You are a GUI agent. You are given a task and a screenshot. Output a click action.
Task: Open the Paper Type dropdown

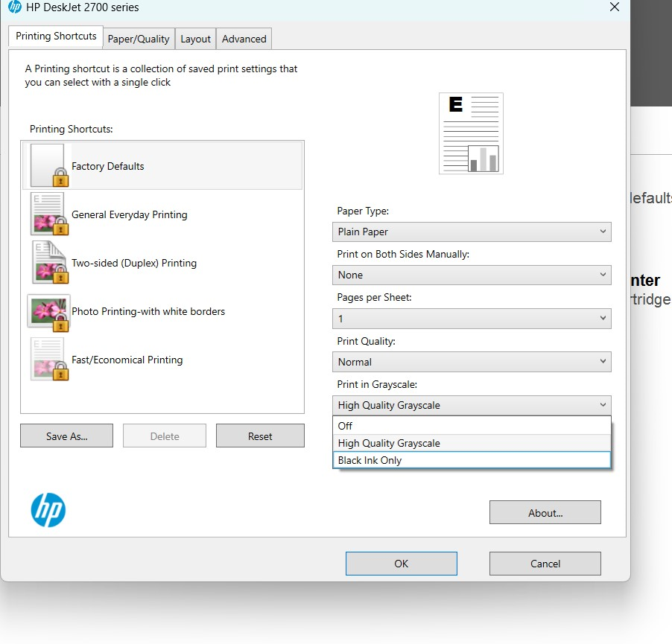(x=471, y=232)
